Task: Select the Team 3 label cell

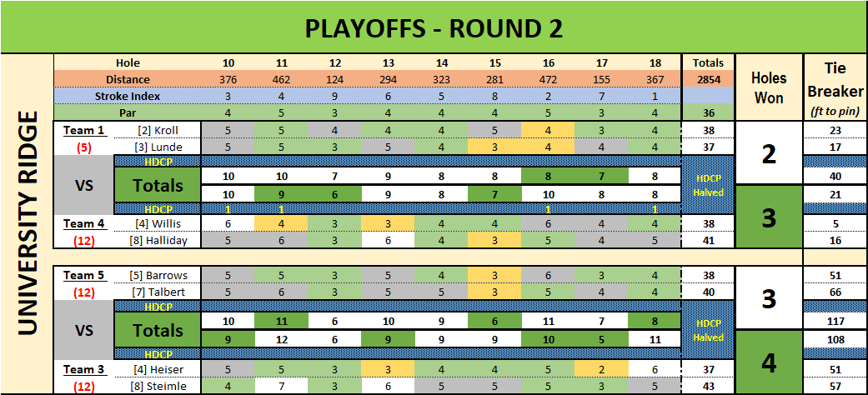Action: coord(84,369)
